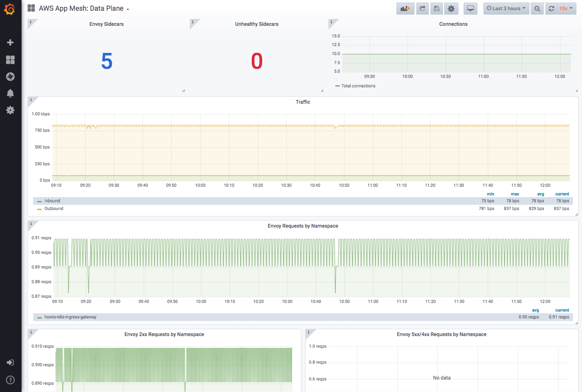Click the Envoy Sidecars panel resize handle

(183, 90)
